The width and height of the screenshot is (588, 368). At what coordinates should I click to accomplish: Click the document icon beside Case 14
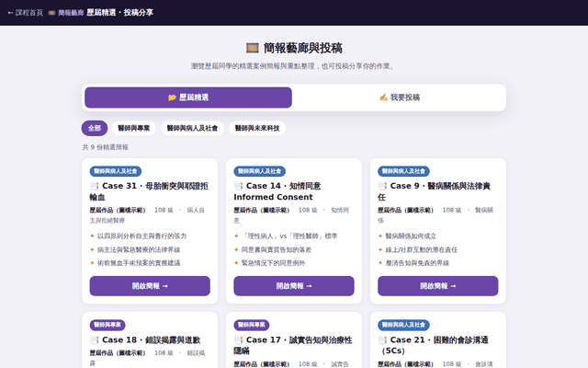click(239, 186)
